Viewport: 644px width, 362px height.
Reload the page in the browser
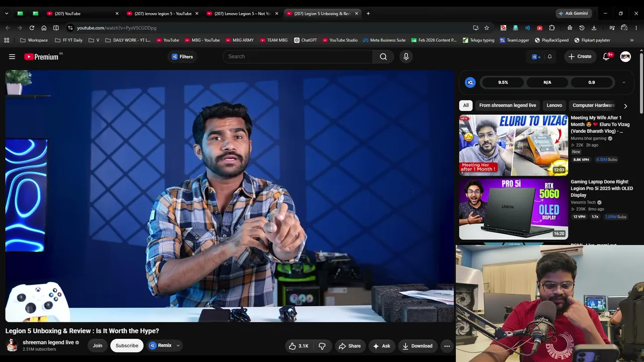[x=32, y=28]
